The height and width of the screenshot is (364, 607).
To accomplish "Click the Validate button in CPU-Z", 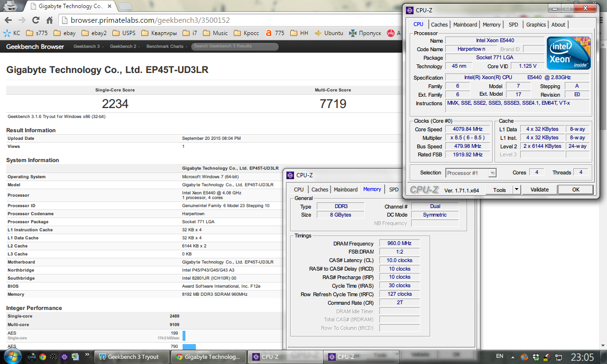I will (539, 190).
